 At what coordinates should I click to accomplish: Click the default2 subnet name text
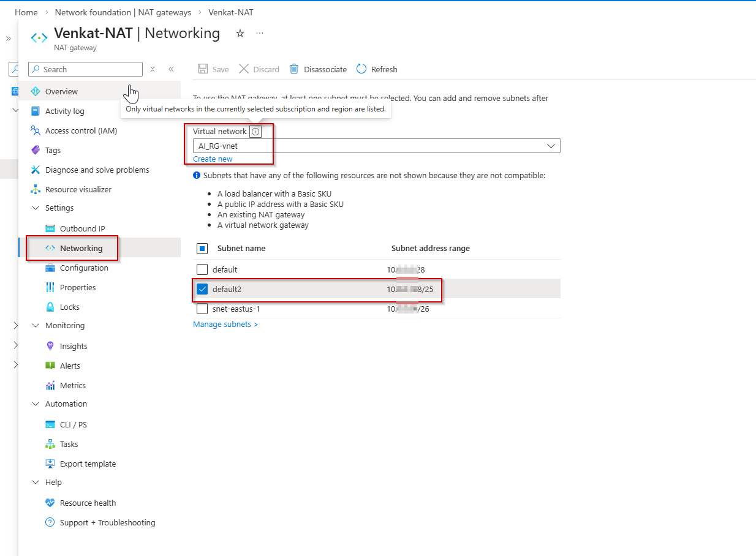[x=227, y=289]
